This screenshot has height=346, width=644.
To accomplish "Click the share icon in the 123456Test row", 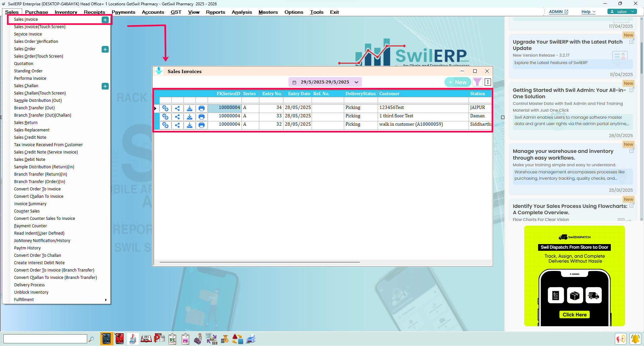I will pos(177,108).
